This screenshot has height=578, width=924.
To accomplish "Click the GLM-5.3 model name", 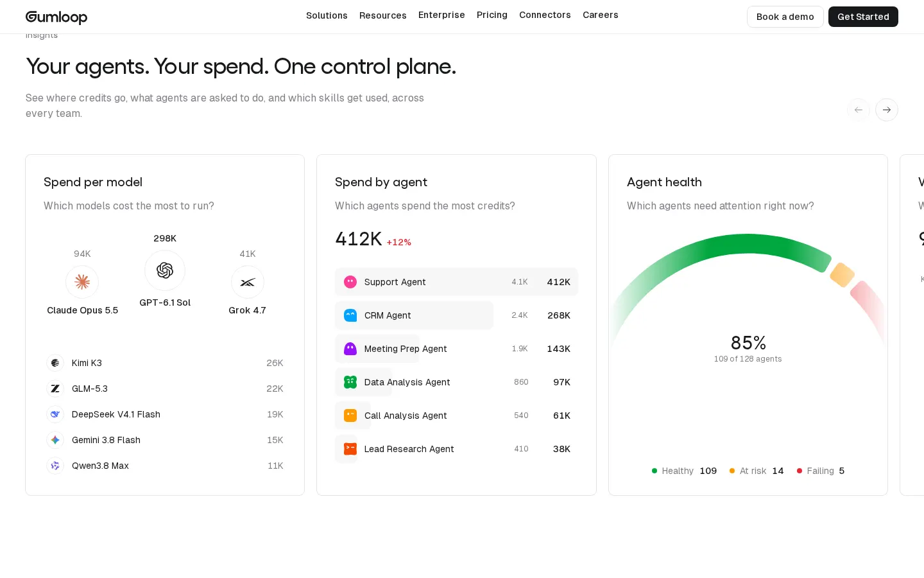I will coord(90,389).
